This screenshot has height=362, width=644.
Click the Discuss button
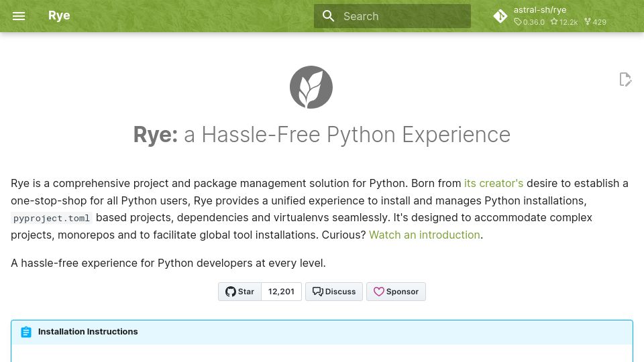click(334, 292)
